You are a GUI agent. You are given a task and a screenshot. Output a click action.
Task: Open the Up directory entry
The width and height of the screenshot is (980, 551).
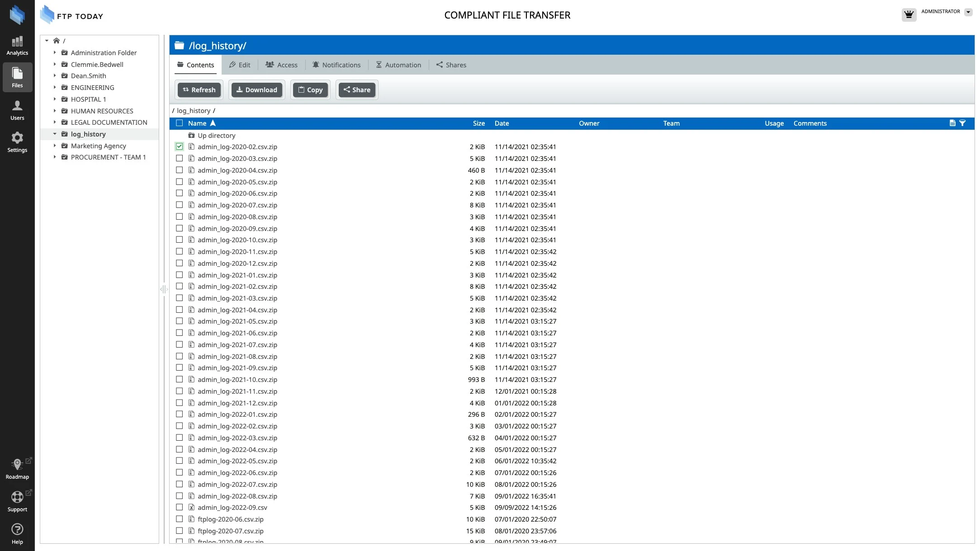point(216,135)
